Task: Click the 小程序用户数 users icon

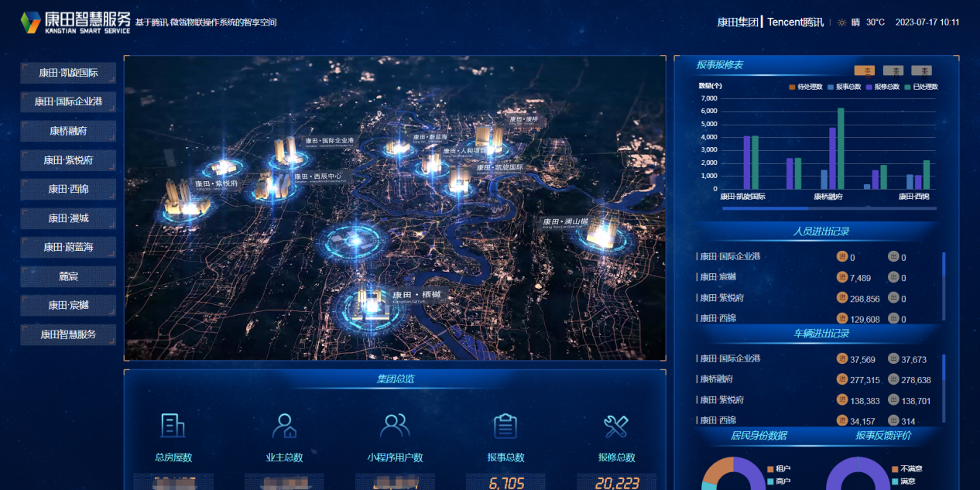Action: (395, 426)
